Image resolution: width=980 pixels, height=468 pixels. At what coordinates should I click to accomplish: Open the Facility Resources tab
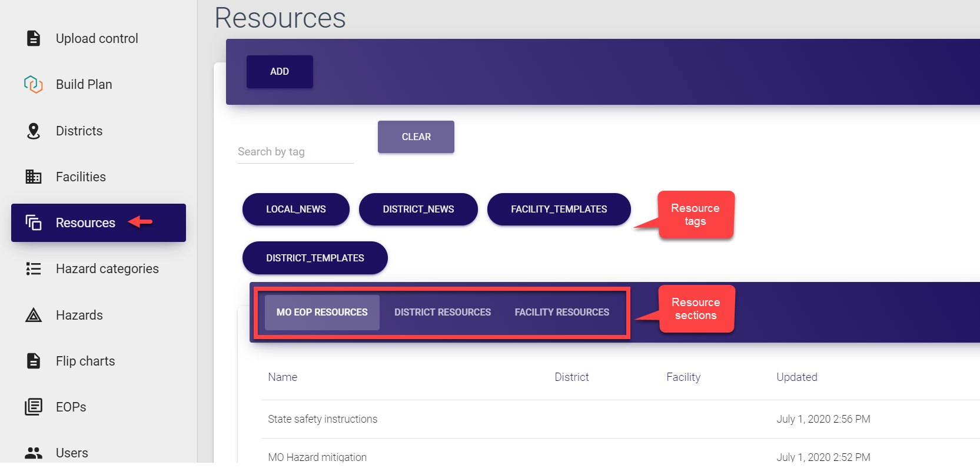pos(562,312)
